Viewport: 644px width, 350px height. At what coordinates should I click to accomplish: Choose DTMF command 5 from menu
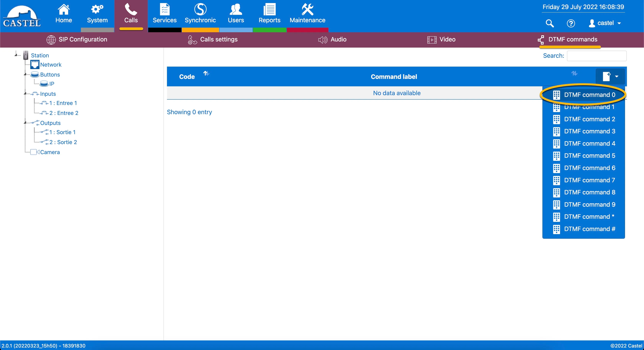pyautogui.click(x=583, y=156)
